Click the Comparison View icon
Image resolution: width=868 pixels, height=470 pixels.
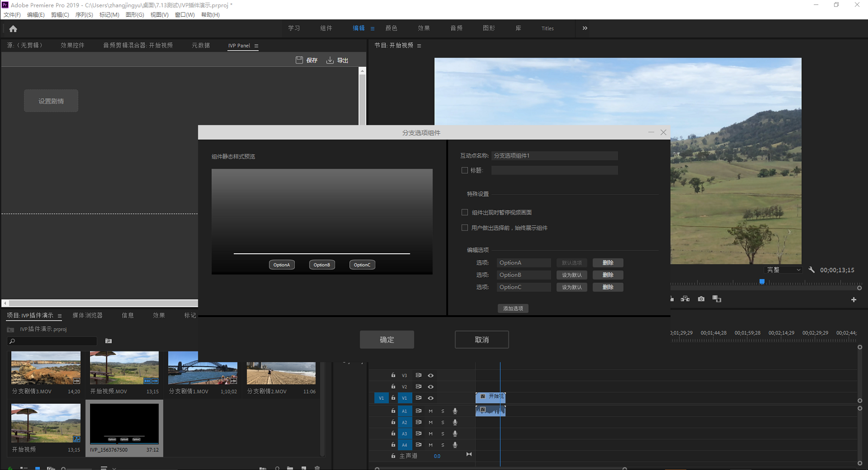click(x=717, y=299)
